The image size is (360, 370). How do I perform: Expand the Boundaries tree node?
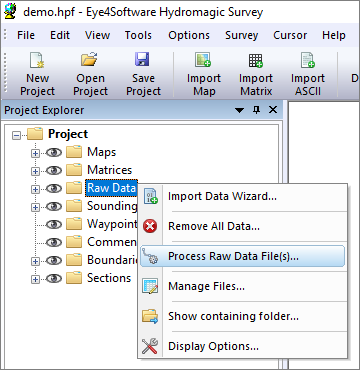[35, 261]
